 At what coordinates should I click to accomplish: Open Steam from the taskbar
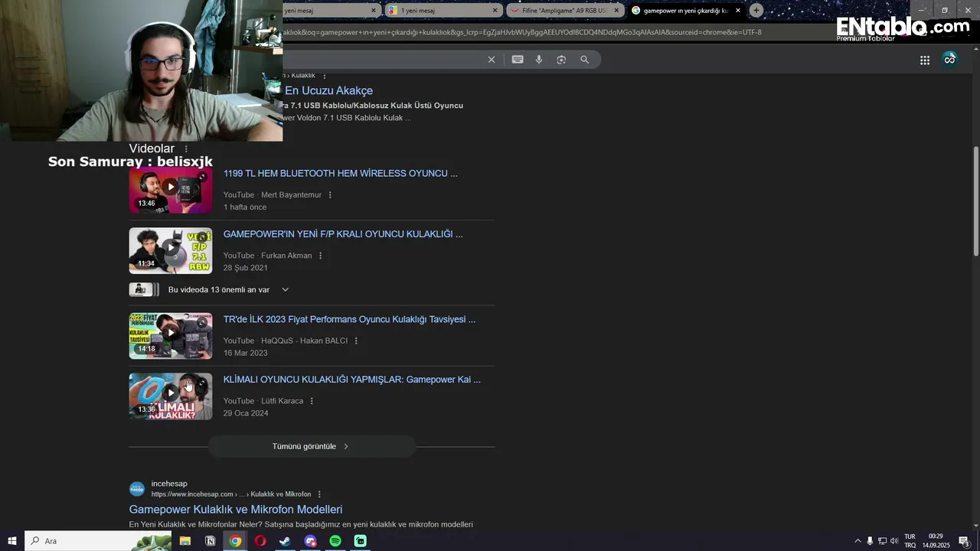pos(285,541)
